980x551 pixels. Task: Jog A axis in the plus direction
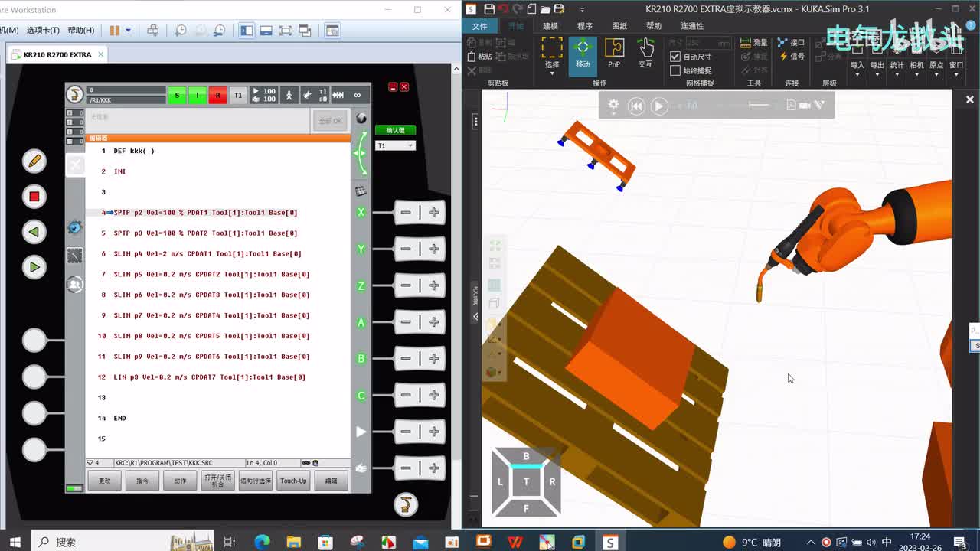click(x=434, y=322)
